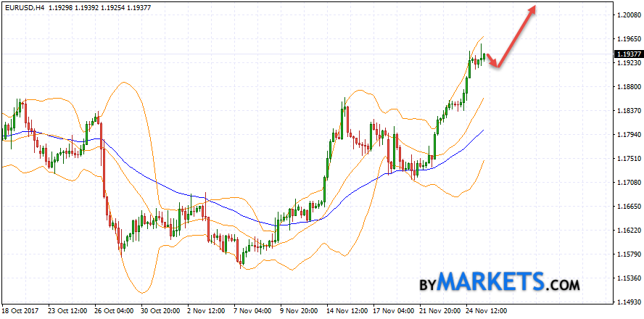Viewport: 644px width, 319px height.
Task: Click the 1.15360 price axis label
Action: (628, 278)
